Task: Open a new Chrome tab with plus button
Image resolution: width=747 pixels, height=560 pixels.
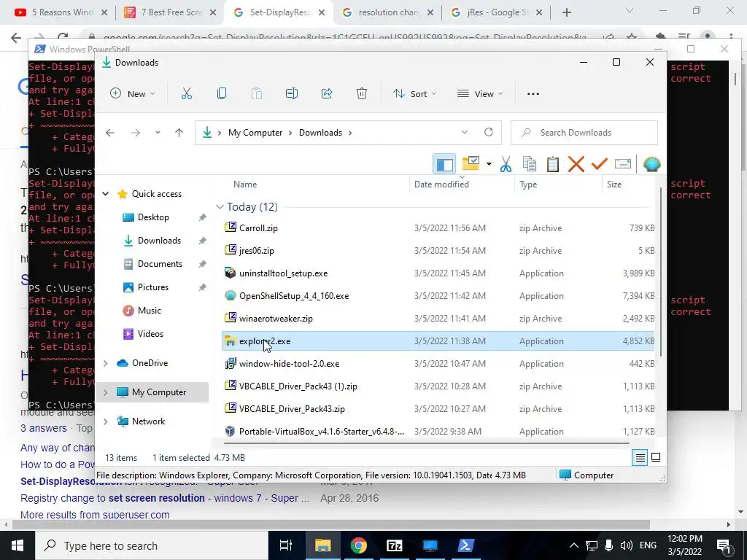Action: [566, 12]
